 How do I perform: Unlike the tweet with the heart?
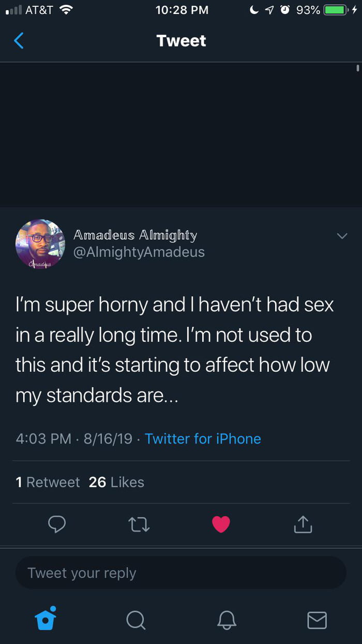pos(221,525)
